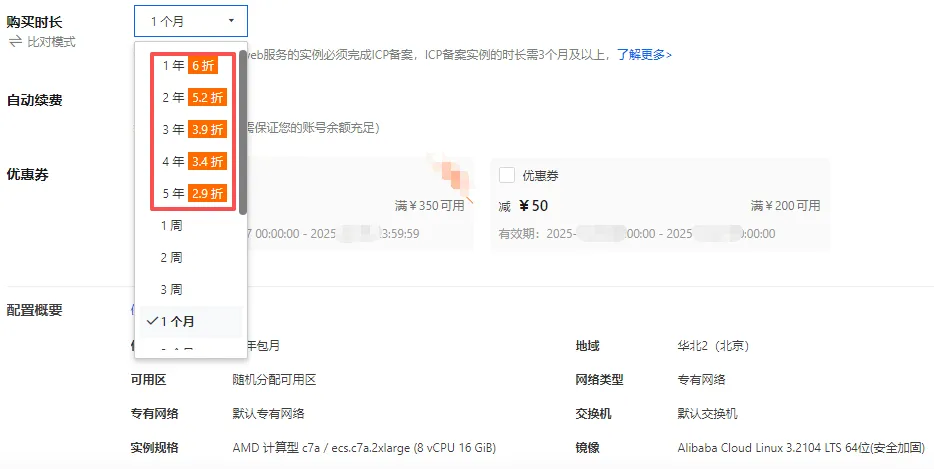The image size is (934, 469).
Task: Select the 3周 duration option
Action: point(191,290)
